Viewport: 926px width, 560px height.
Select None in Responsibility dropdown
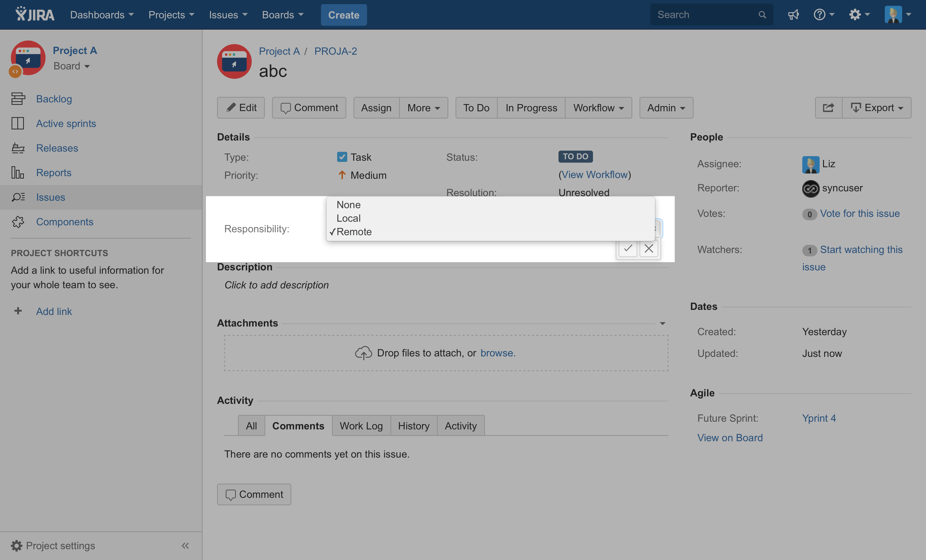coord(348,205)
